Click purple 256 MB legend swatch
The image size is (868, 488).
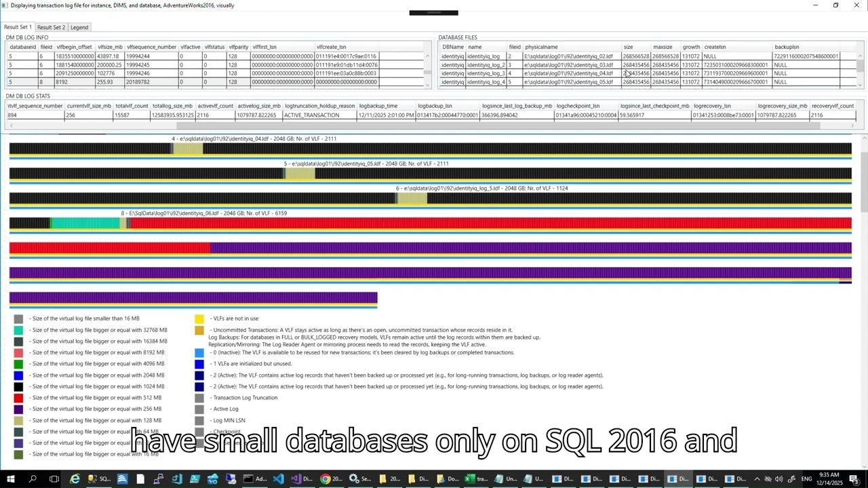[18, 409]
